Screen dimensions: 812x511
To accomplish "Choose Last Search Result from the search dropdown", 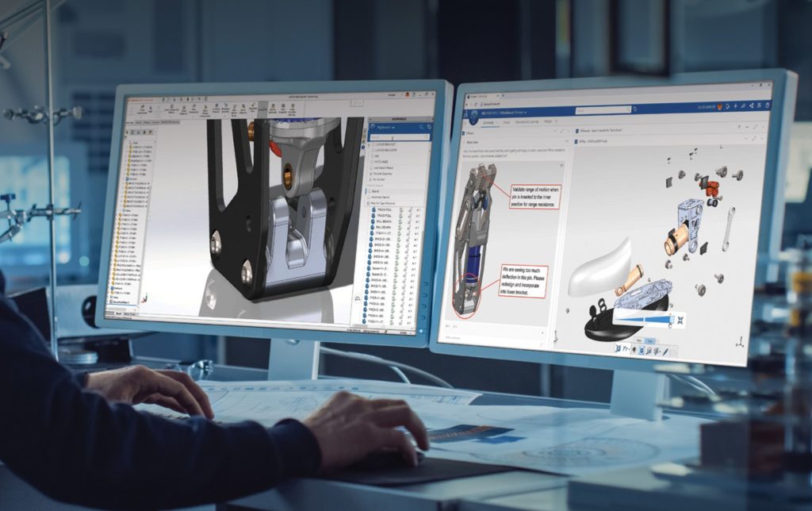I will pos(381,168).
